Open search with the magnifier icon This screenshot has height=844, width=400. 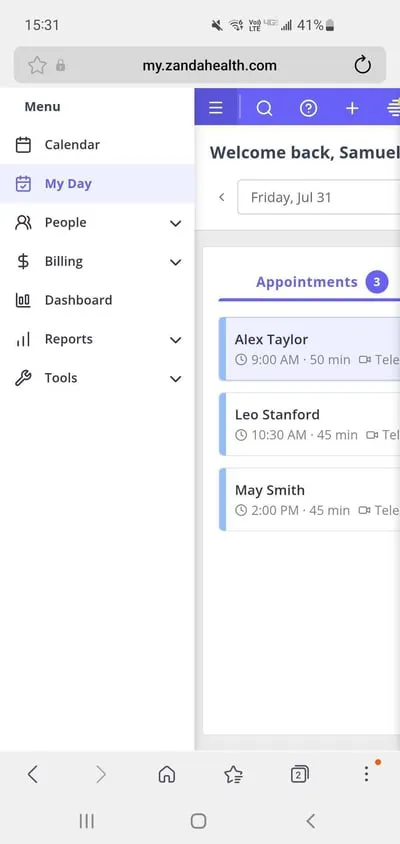click(x=264, y=109)
